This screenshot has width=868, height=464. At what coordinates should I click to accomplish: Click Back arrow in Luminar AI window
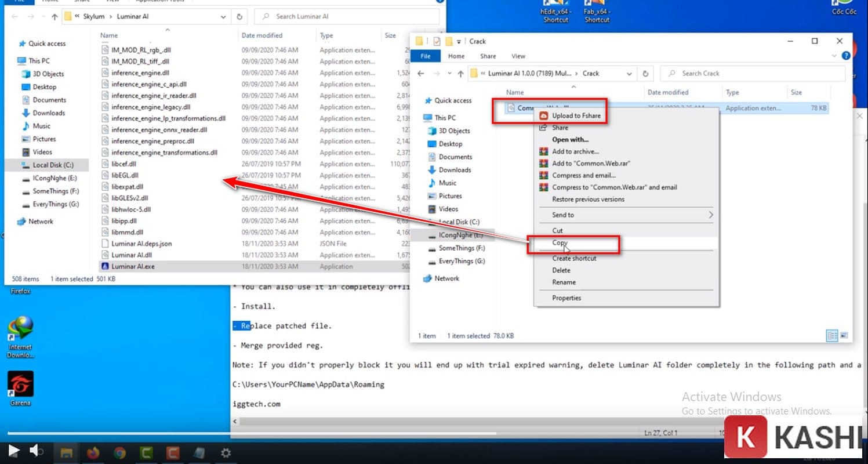(15, 17)
